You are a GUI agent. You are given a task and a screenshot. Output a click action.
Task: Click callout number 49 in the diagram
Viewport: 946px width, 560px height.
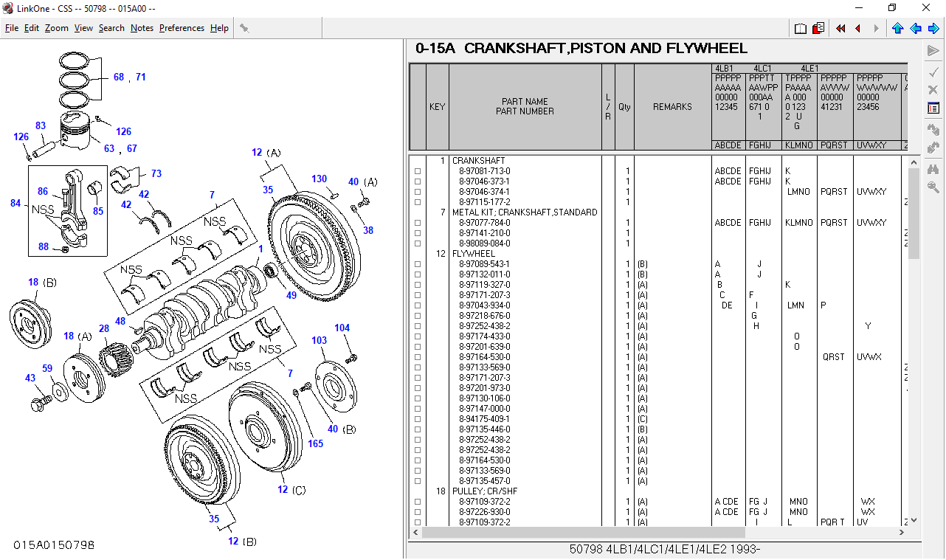[x=291, y=295]
